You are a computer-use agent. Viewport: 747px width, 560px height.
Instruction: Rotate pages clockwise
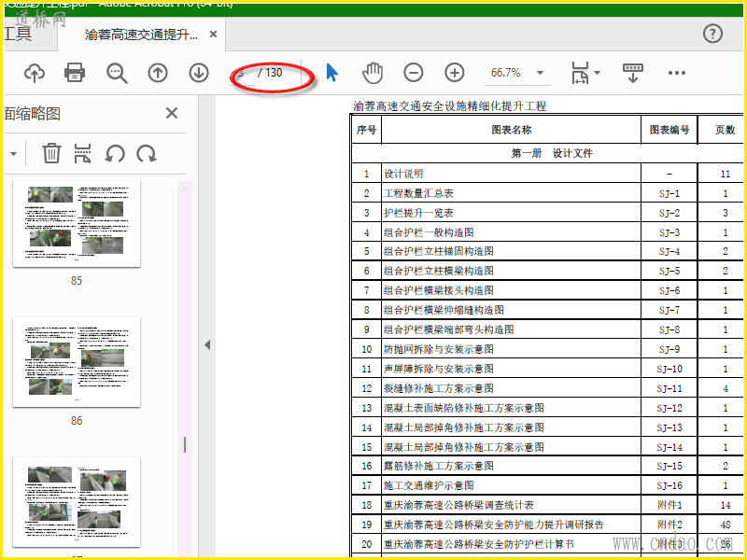click(x=147, y=154)
